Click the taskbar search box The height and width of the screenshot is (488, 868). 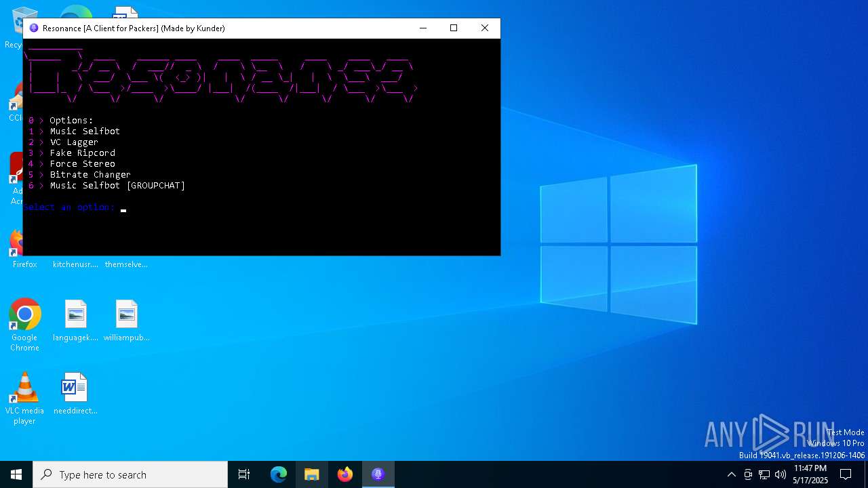point(130,474)
